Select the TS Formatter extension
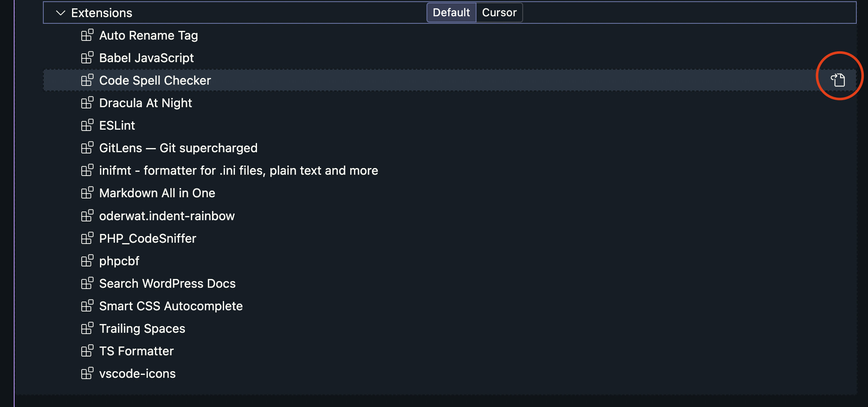Image resolution: width=868 pixels, height=407 pixels. tap(136, 351)
